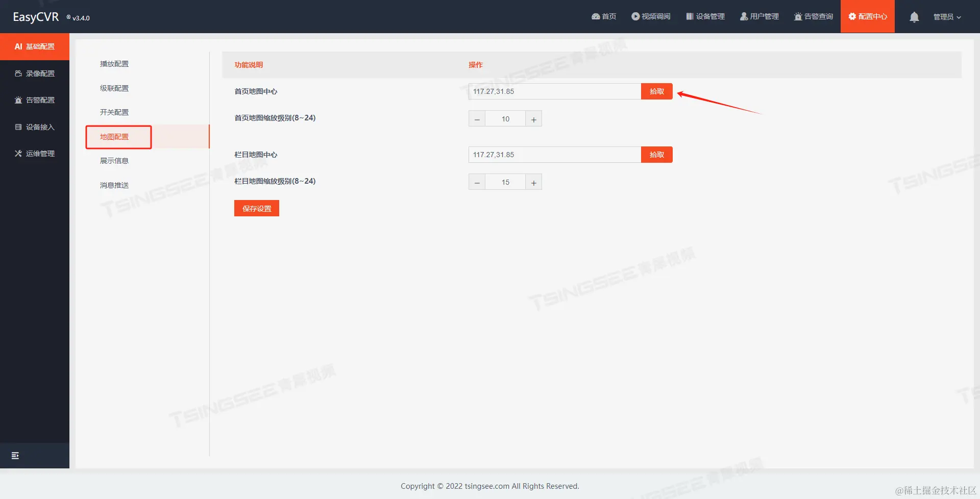
Task: Open 运维管理 in the left sidebar
Action: point(35,154)
